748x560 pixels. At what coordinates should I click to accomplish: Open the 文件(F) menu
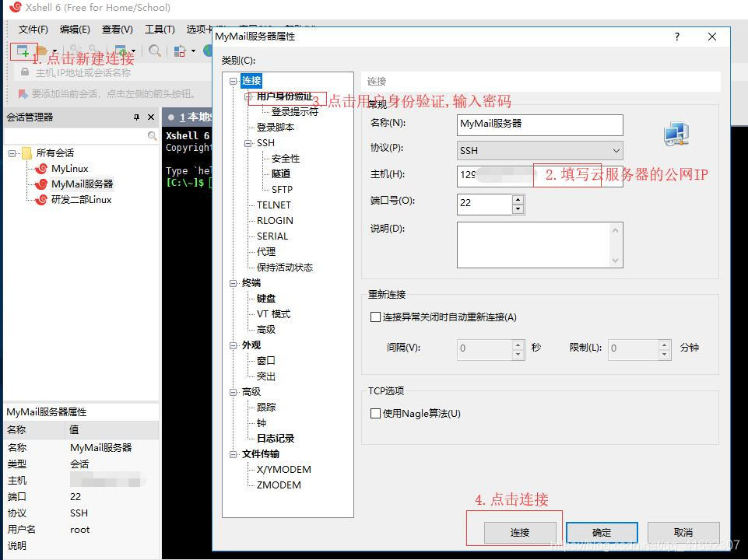[32, 30]
